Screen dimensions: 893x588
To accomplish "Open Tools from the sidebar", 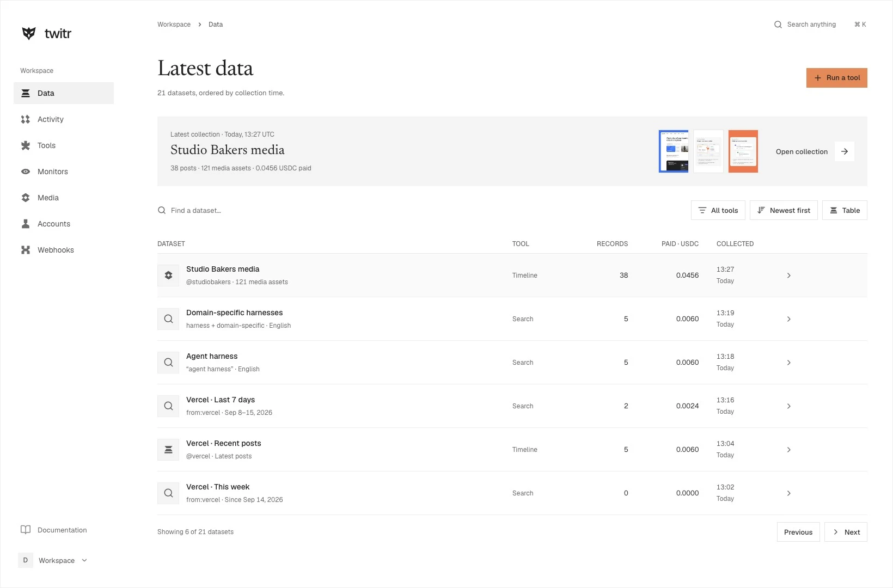I will click(64, 145).
